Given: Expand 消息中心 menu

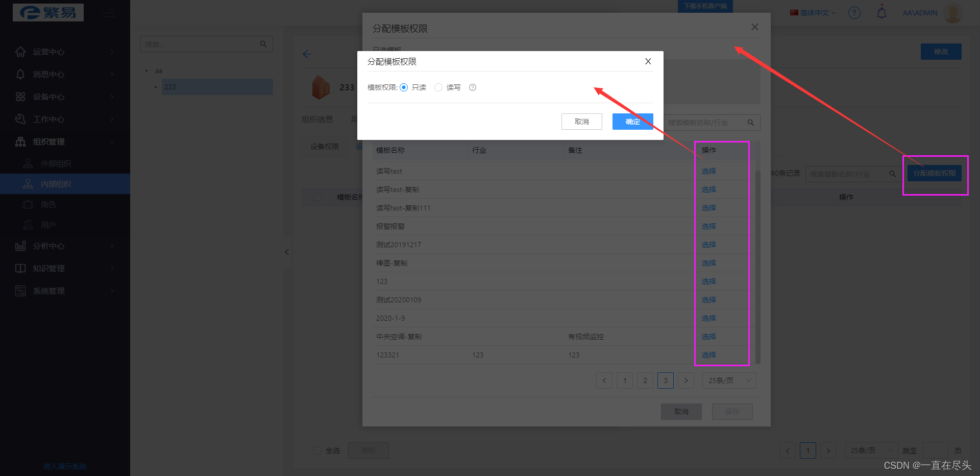Looking at the screenshot, I should (x=65, y=74).
